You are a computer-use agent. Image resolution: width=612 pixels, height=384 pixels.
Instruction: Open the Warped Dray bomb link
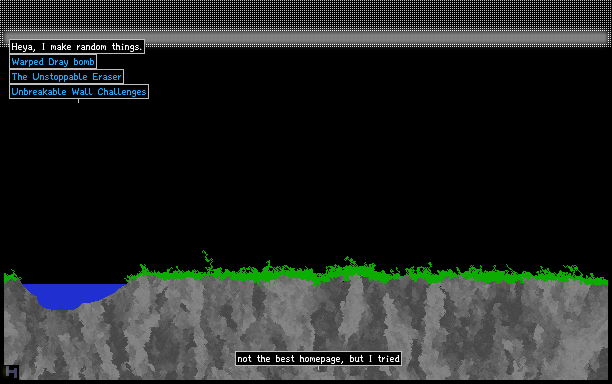point(53,62)
